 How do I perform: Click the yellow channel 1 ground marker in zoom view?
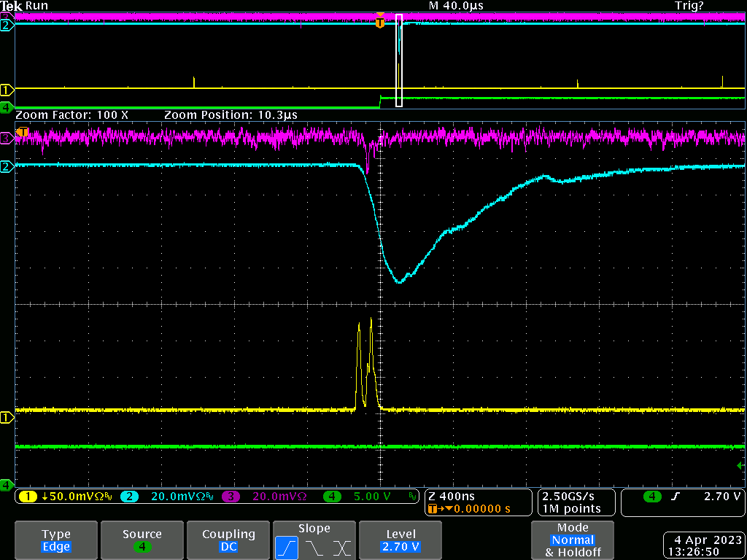point(7,418)
